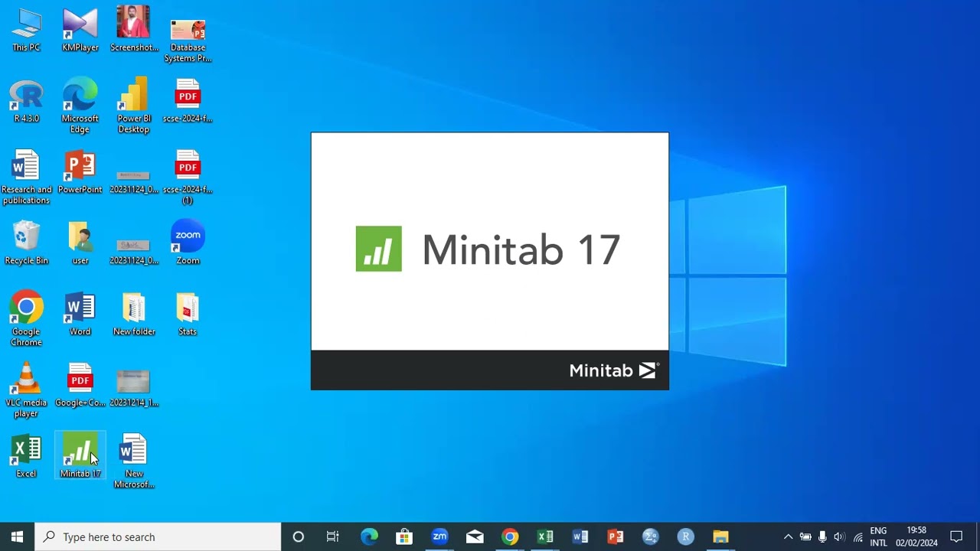Select the R 4.3.0 desktop shortcut
The image size is (980, 551).
click(x=26, y=101)
